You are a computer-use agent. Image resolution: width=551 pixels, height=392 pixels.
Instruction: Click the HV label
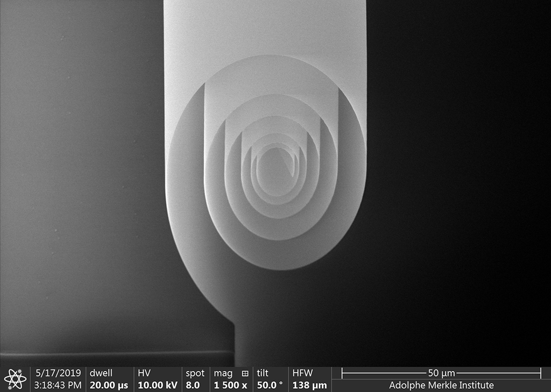pos(144,373)
